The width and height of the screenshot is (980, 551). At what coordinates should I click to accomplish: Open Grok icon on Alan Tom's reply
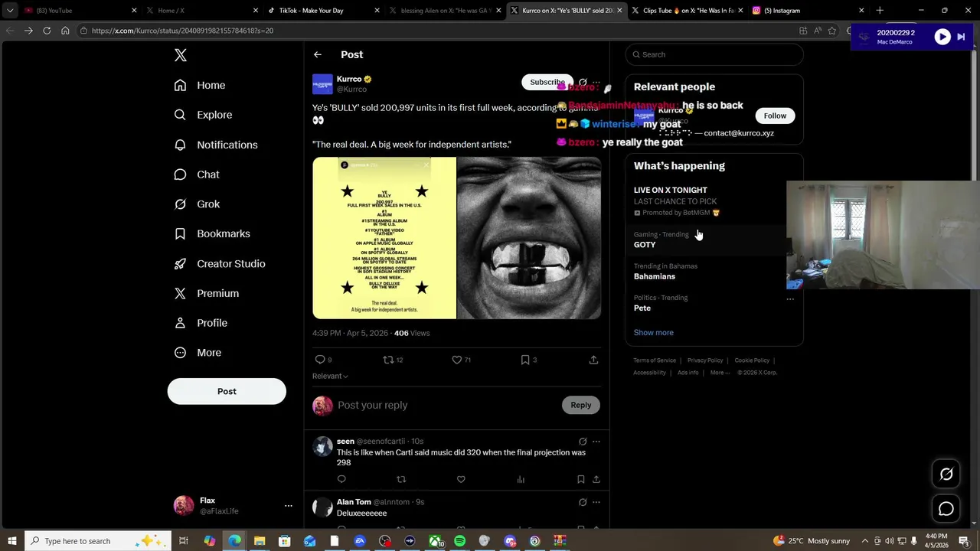point(583,502)
